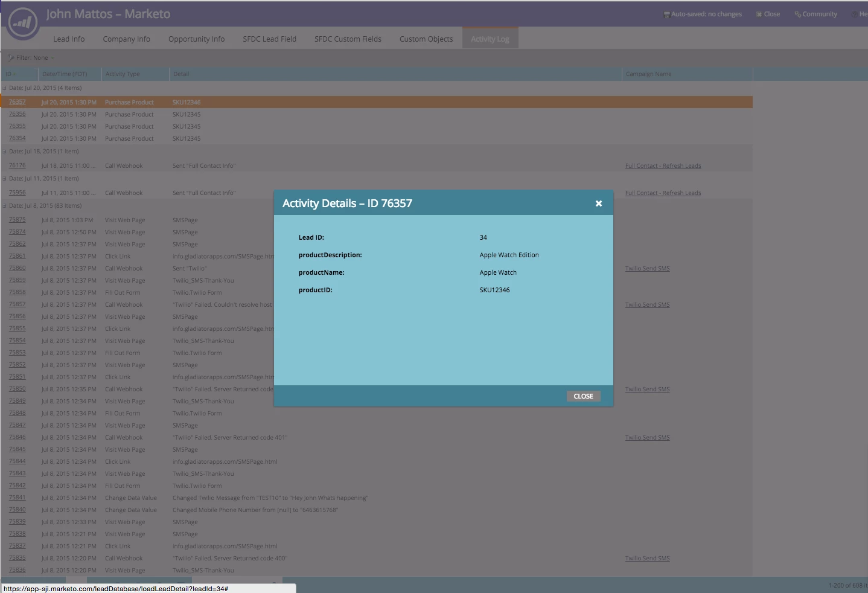868x593 pixels.
Task: Open Full Contact - Refresh Leads link in row 75956
Action: click(x=663, y=193)
